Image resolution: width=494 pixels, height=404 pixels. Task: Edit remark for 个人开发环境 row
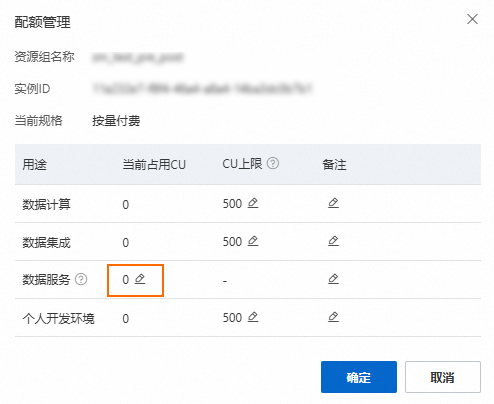(x=333, y=317)
